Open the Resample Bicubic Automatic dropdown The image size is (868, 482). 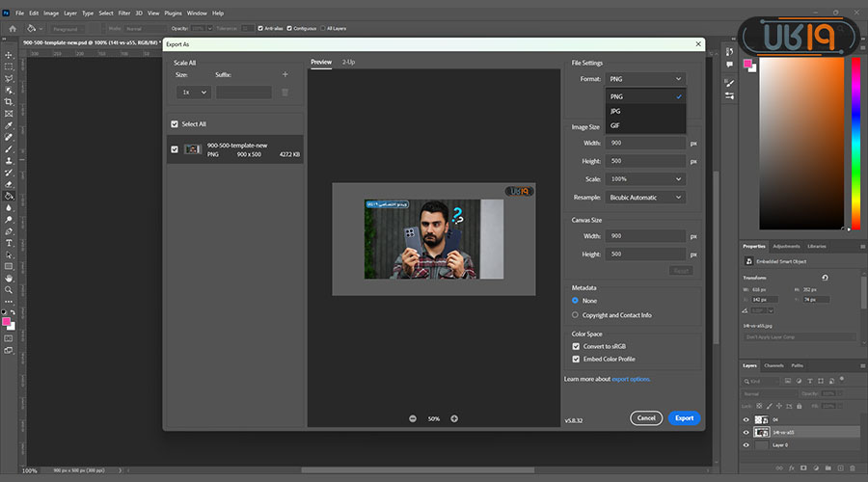click(x=645, y=197)
